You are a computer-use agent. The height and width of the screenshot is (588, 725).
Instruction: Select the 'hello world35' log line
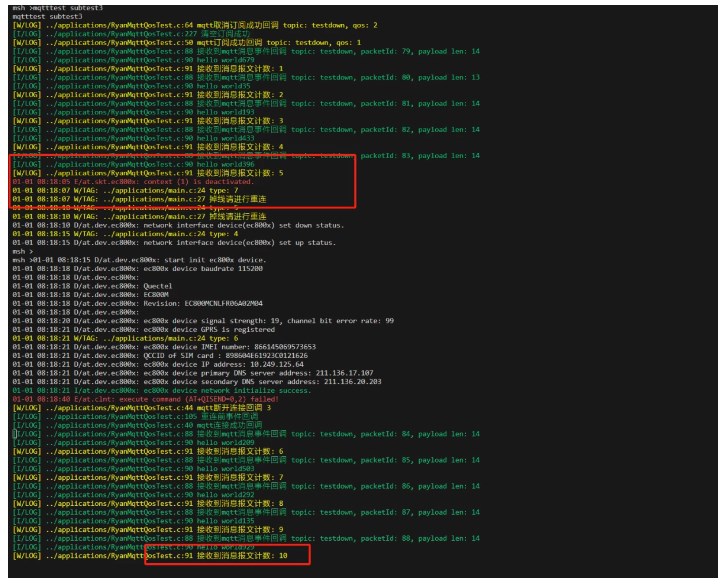pyautogui.click(x=132, y=86)
